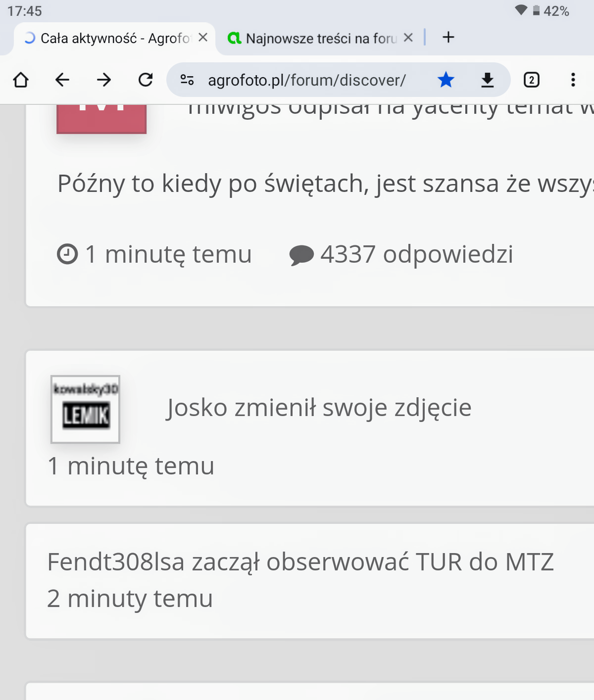594x700 pixels.
Task: Open Josko's LEMIK profile picture
Action: point(85,409)
